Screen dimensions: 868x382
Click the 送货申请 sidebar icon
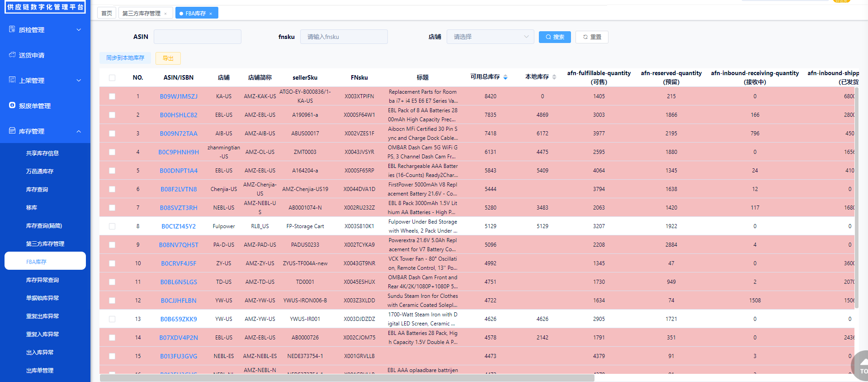point(12,55)
